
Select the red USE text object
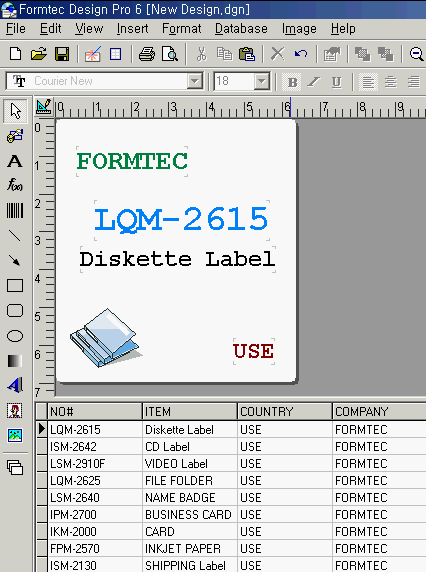coord(253,351)
